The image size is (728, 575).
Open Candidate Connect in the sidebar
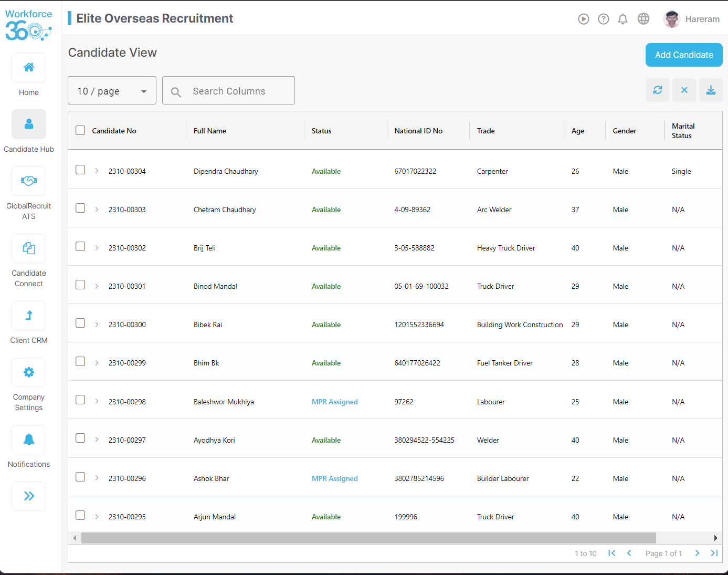(x=29, y=248)
